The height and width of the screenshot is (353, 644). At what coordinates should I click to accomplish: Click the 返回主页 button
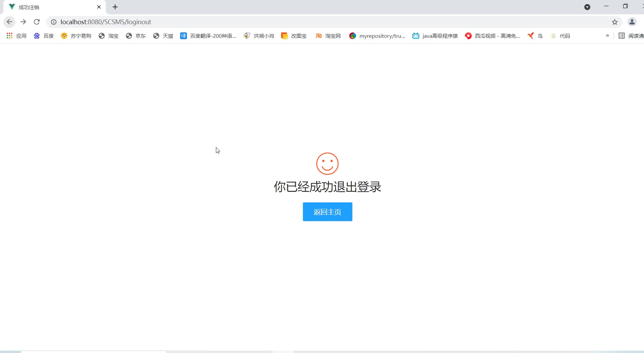[327, 212]
